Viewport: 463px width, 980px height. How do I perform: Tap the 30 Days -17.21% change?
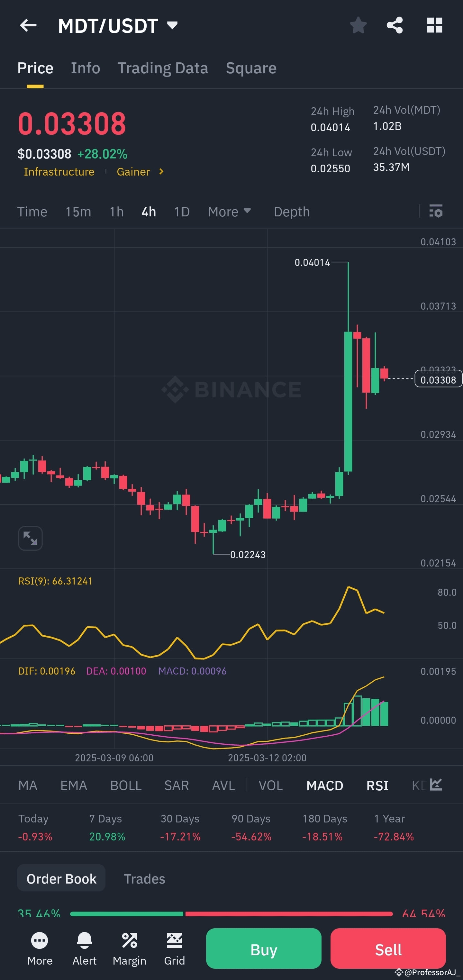click(x=180, y=828)
